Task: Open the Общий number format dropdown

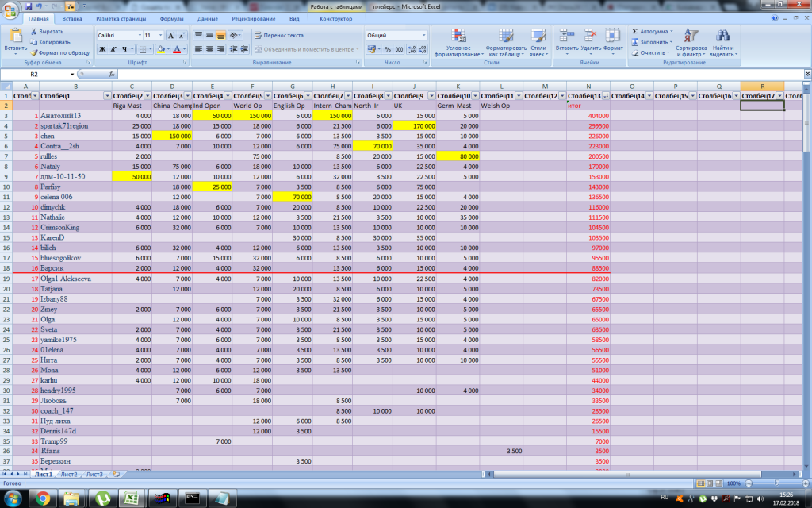Action: 423,36
